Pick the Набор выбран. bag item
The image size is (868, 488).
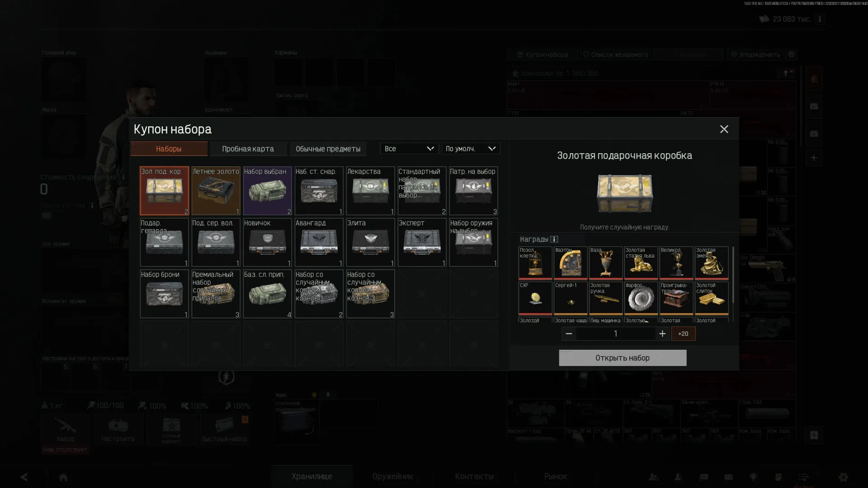[x=267, y=191]
